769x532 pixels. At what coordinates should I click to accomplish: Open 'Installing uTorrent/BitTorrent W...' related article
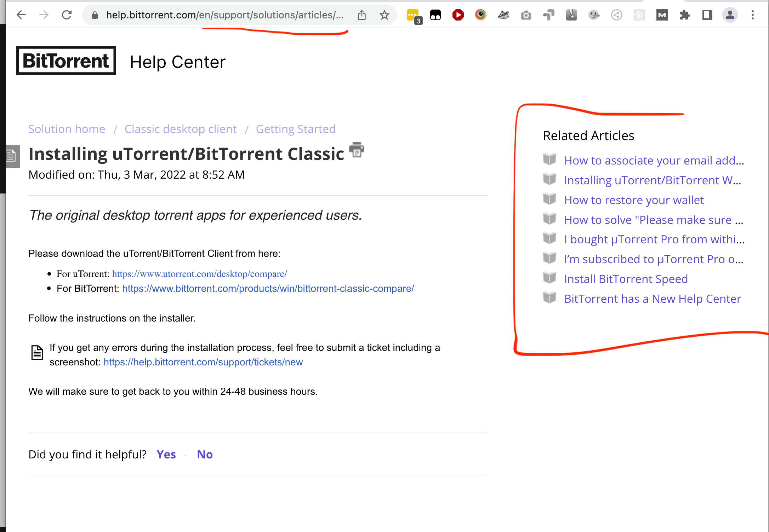click(653, 180)
